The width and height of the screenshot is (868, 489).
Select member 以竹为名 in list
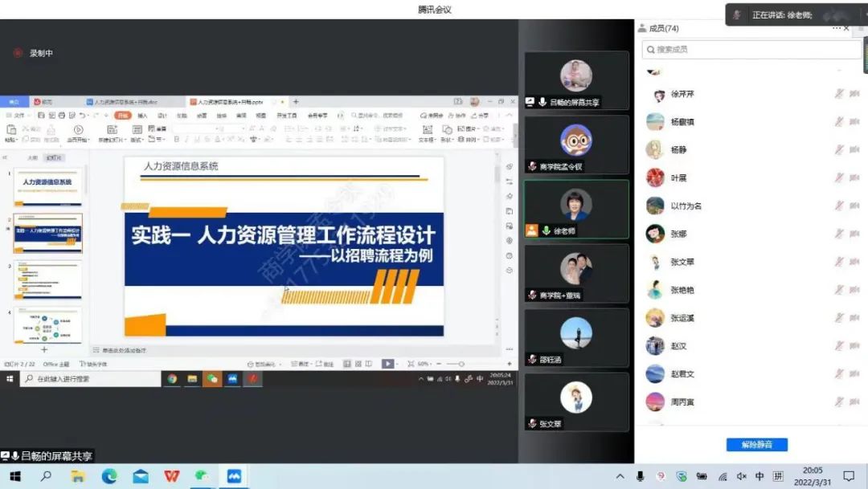686,206
